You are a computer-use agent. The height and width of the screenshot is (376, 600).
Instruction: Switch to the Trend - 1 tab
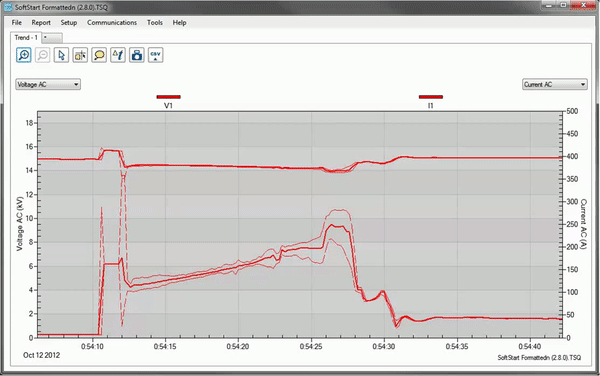[26, 37]
